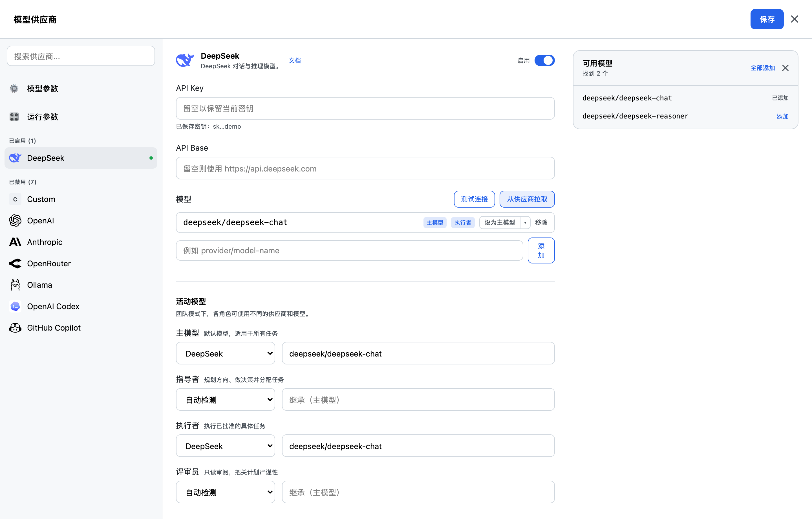
Task: Close the 可用模型 panel
Action: tap(785, 68)
